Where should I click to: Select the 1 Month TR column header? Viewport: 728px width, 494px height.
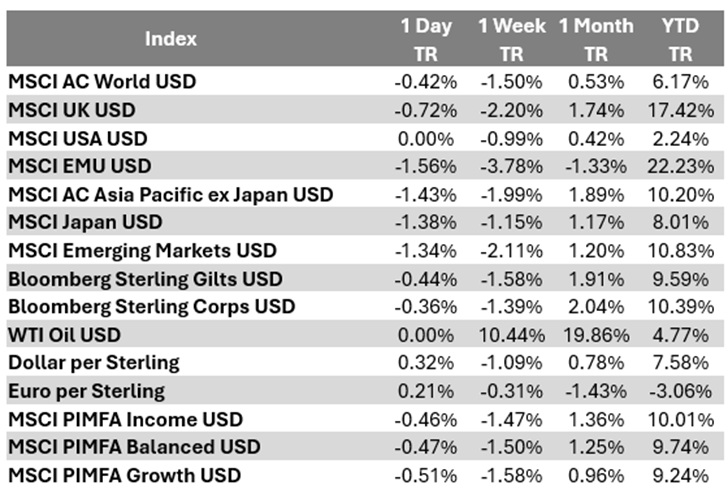(x=596, y=39)
